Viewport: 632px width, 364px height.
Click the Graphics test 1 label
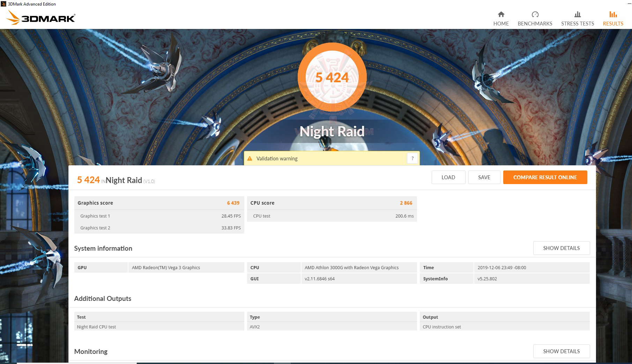[95, 216]
